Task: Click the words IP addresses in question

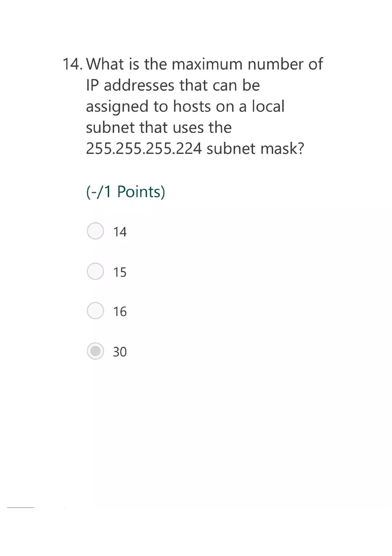Action: tap(130, 85)
